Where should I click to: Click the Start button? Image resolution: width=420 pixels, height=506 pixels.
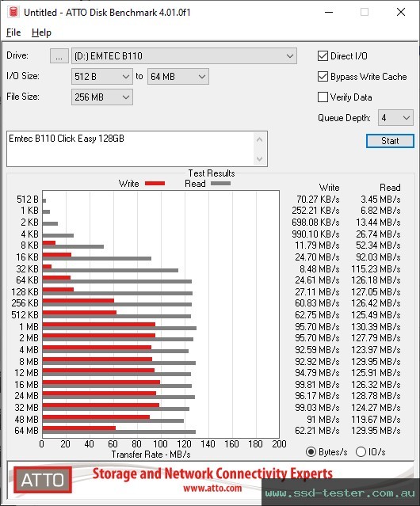(x=390, y=141)
